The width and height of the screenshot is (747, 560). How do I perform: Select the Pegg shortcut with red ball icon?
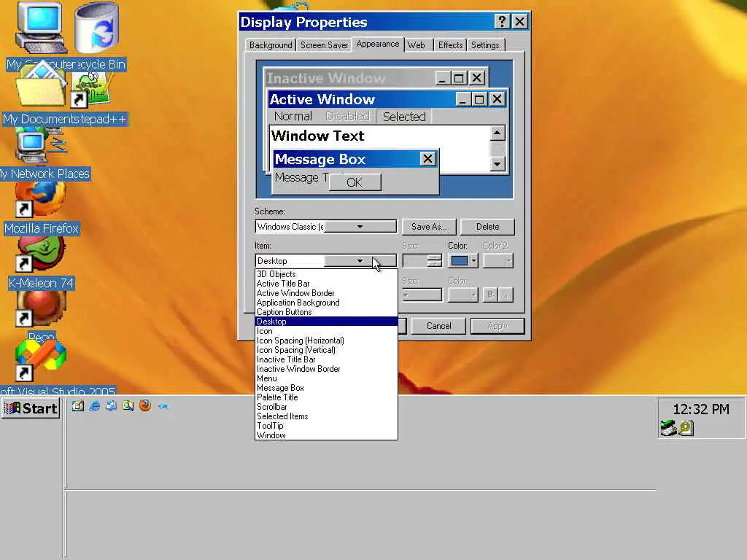41,308
